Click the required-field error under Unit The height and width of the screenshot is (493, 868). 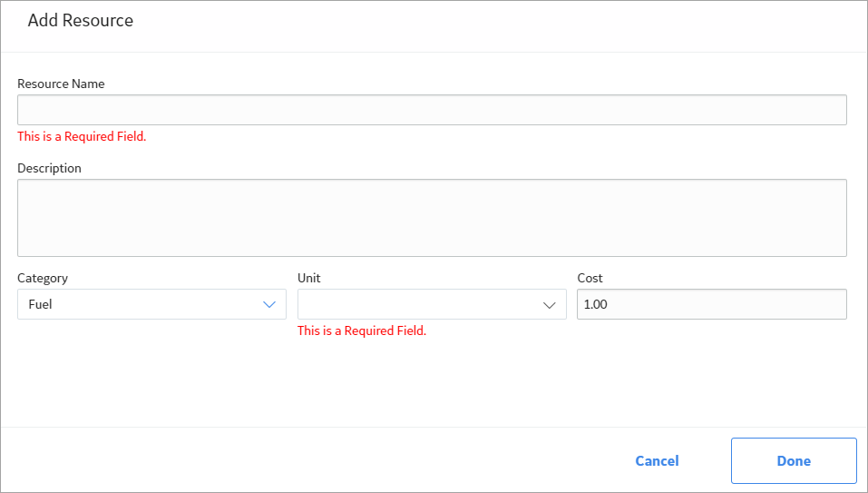pos(362,330)
